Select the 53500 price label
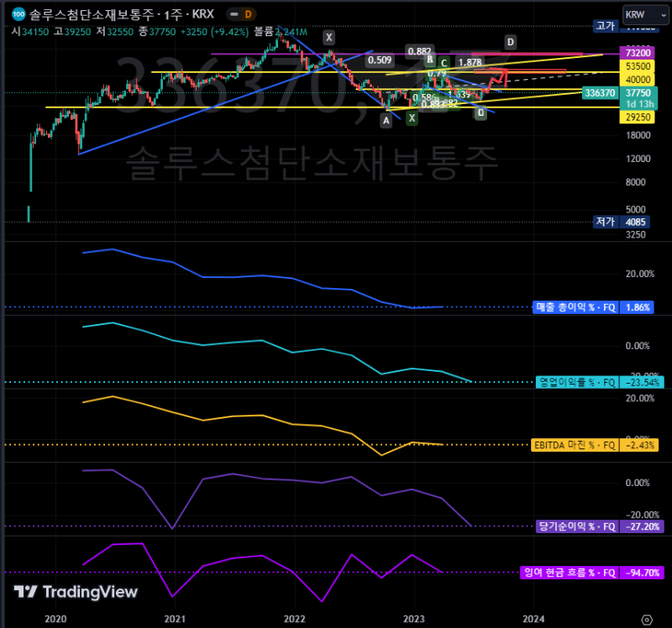Screen dimensions: 672x628 click(638, 66)
